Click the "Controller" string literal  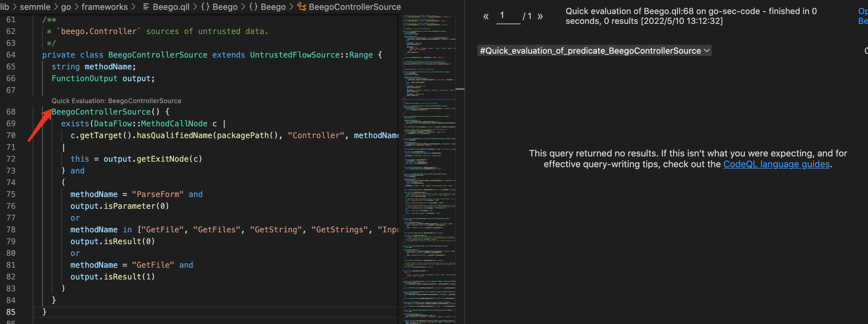pyautogui.click(x=316, y=135)
